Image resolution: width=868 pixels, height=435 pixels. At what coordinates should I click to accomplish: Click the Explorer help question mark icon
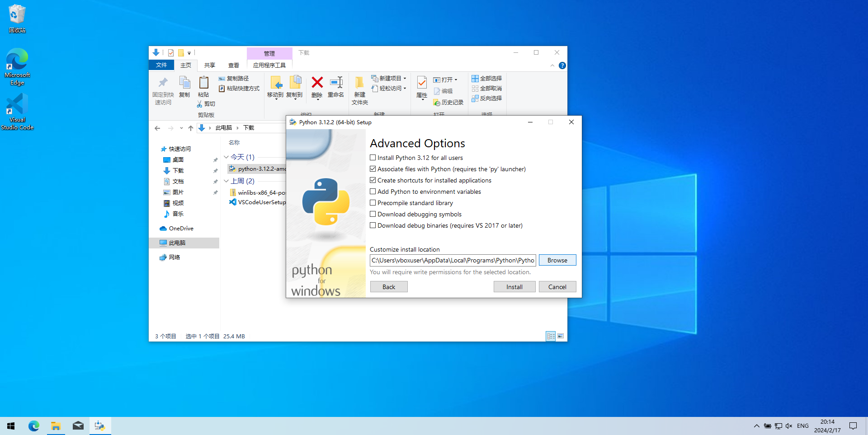pos(562,65)
